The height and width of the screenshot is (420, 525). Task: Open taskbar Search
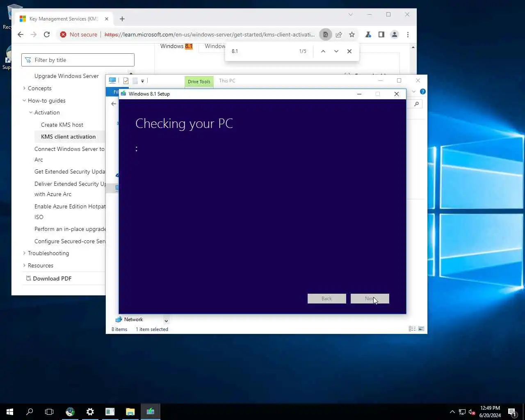[30, 411]
